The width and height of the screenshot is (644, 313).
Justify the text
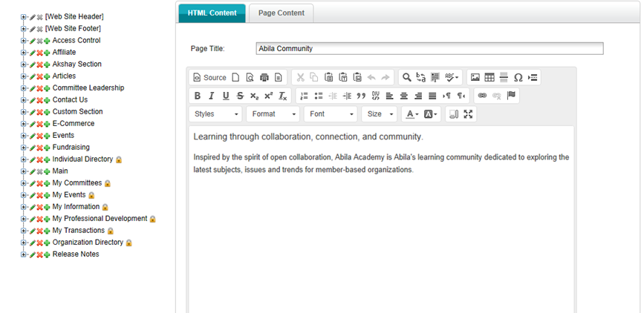432,96
